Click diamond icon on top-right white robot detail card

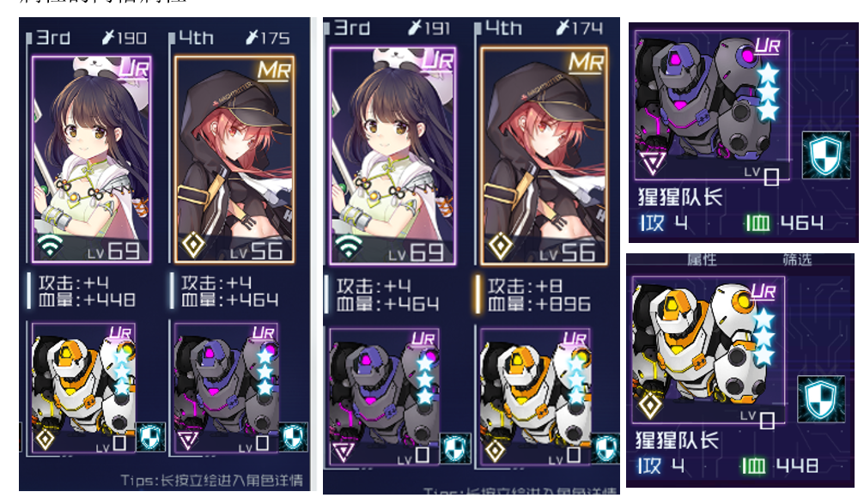pyautogui.click(x=649, y=406)
